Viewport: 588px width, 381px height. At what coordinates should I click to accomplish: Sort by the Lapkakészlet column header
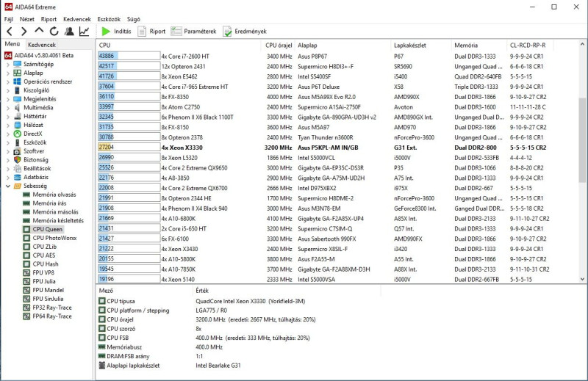[421, 46]
